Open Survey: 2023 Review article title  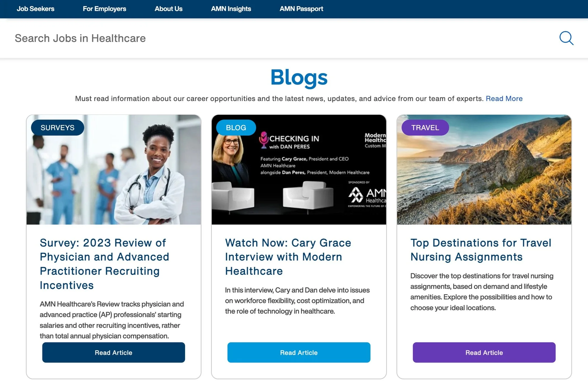[x=104, y=264]
